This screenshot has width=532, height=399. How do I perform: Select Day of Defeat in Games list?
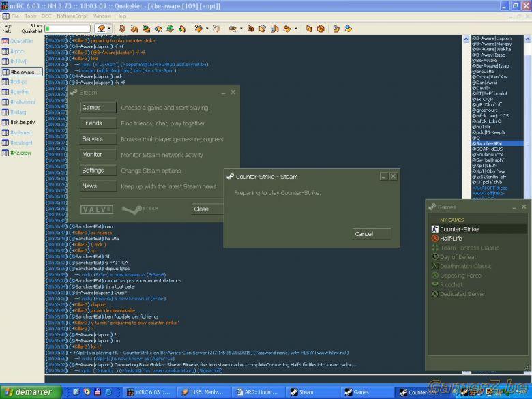(478, 257)
